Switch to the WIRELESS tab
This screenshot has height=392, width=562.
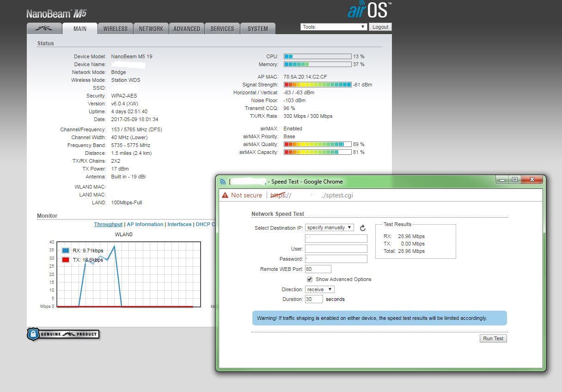coord(116,29)
